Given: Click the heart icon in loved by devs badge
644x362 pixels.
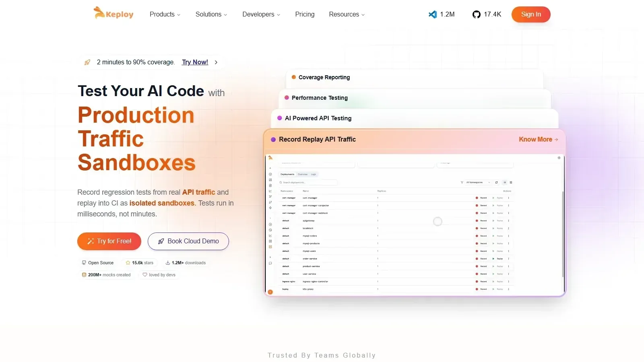Looking at the screenshot, I should coord(145,275).
